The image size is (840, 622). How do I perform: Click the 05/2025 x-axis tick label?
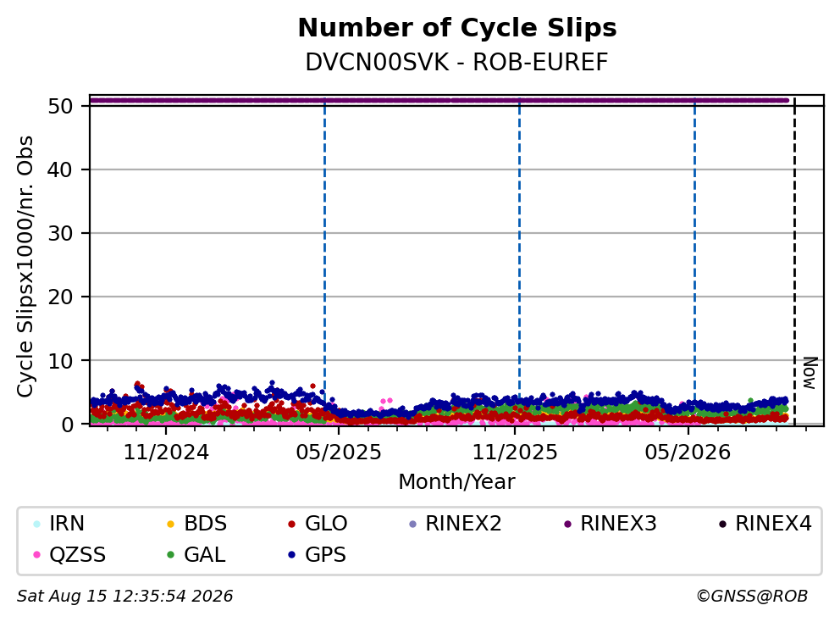(339, 453)
